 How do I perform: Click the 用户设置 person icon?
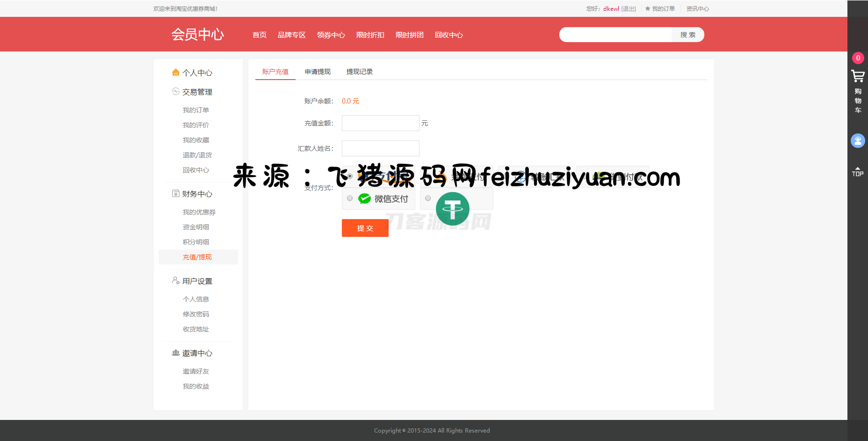coord(176,280)
